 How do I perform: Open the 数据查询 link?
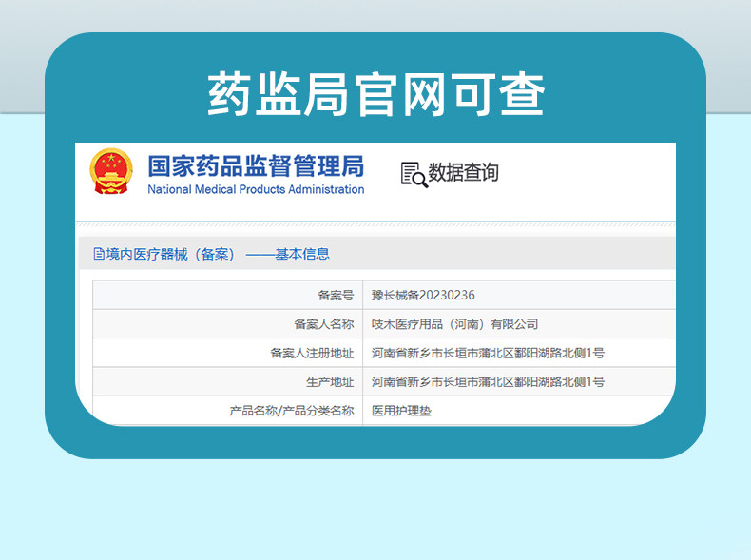pyautogui.click(x=463, y=172)
